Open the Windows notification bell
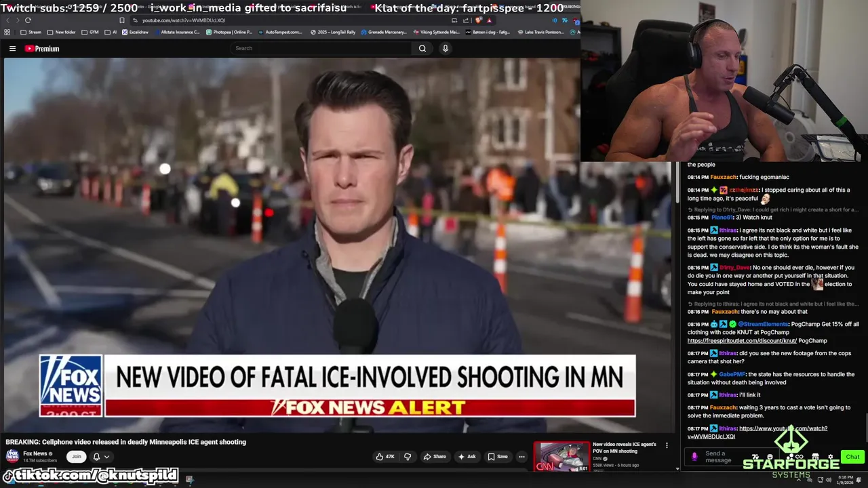 859,480
